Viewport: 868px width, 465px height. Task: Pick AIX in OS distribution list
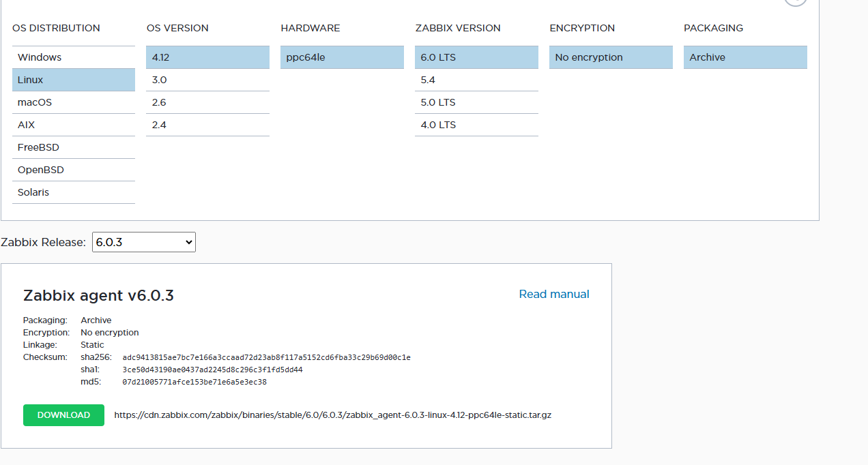(74, 125)
